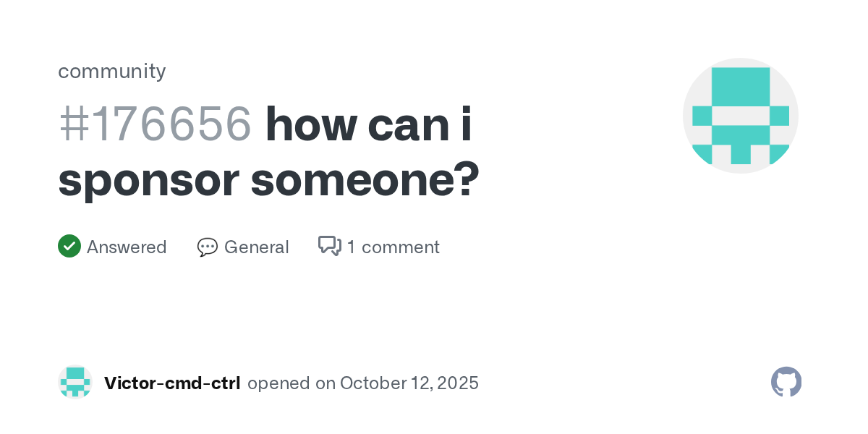This screenshot has width=868, height=434.
Task: Open the community repository label
Action: [112, 71]
